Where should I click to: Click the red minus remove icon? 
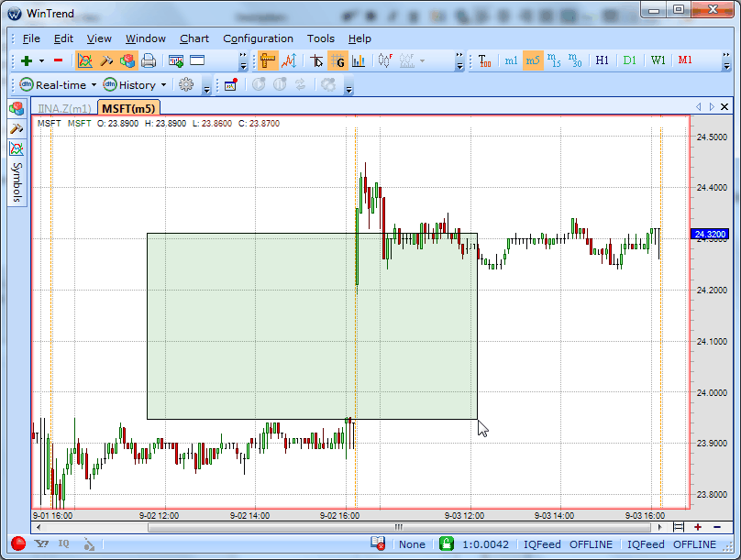pyautogui.click(x=58, y=60)
